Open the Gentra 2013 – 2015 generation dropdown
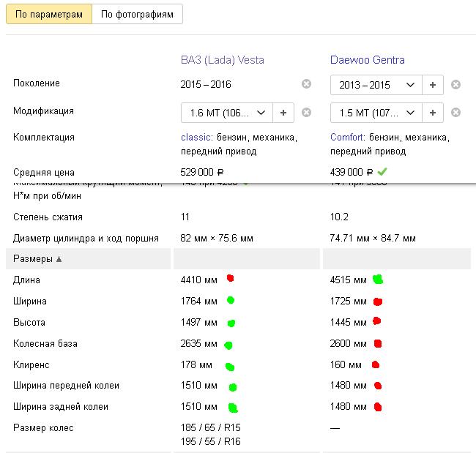This screenshot has height=453, width=476. pos(376,85)
